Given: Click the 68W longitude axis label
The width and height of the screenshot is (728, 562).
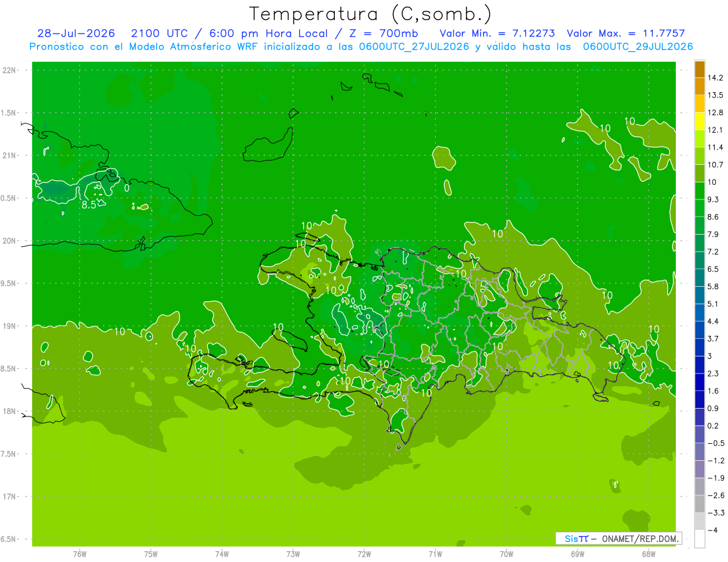Looking at the screenshot, I should (x=649, y=554).
